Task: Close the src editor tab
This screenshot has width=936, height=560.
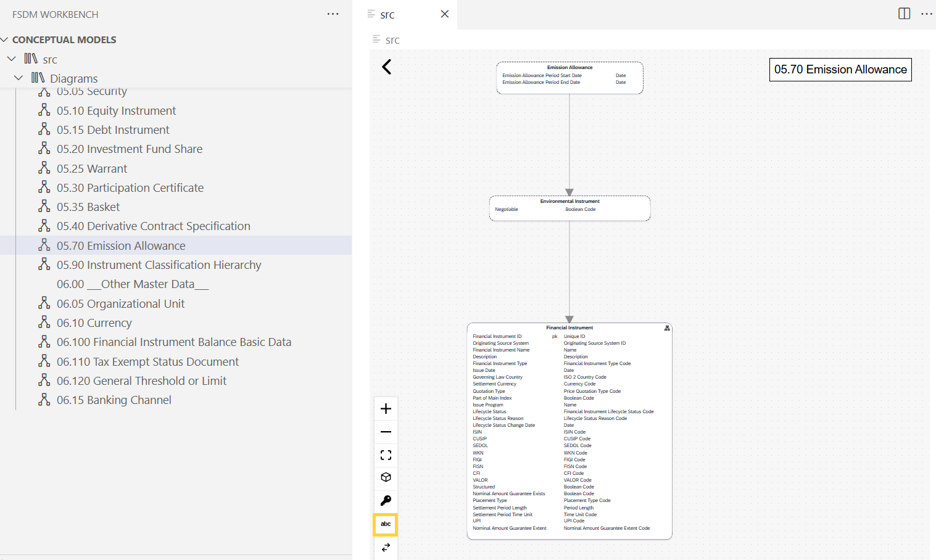Action: pos(444,14)
